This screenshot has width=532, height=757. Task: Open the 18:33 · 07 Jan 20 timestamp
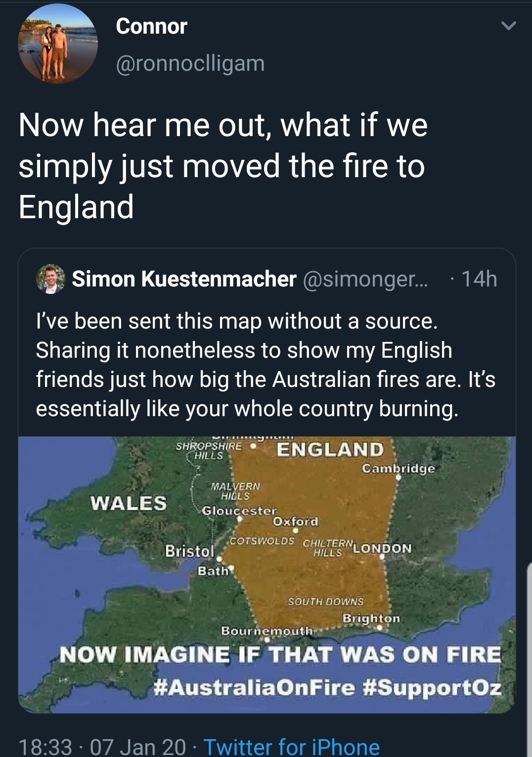click(102, 746)
